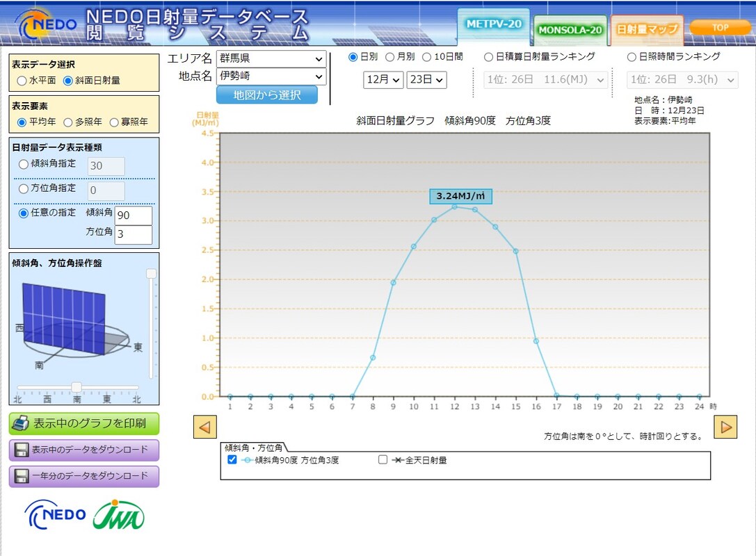The width and height of the screenshot is (756, 556).
Task: Click the JWA logo at page bottom
Action: [x=119, y=515]
